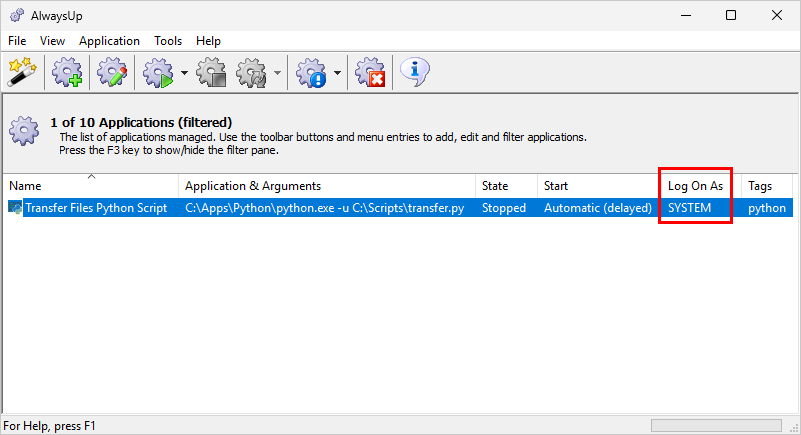
Task: Select the Transfer Files Python Script row
Action: [398, 208]
